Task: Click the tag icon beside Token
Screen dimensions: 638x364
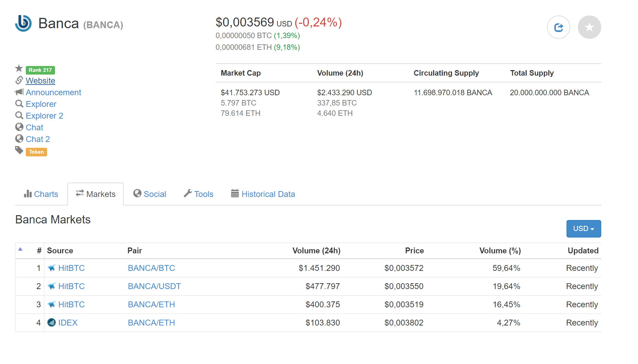Action: coord(19,150)
